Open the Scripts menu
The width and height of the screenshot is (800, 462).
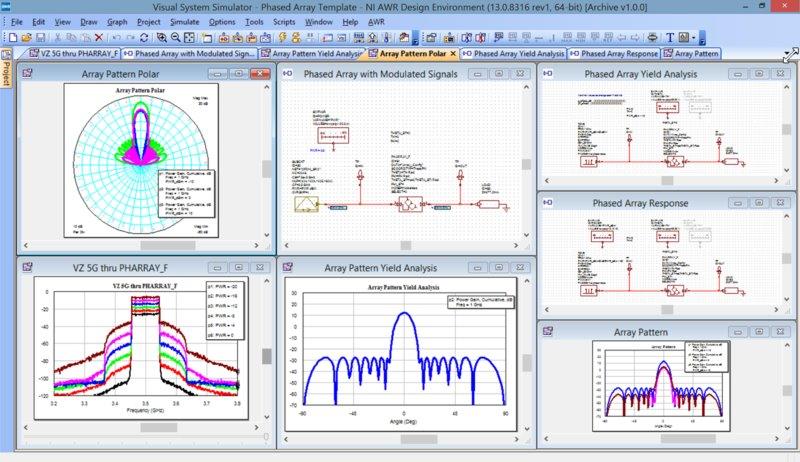pos(287,21)
